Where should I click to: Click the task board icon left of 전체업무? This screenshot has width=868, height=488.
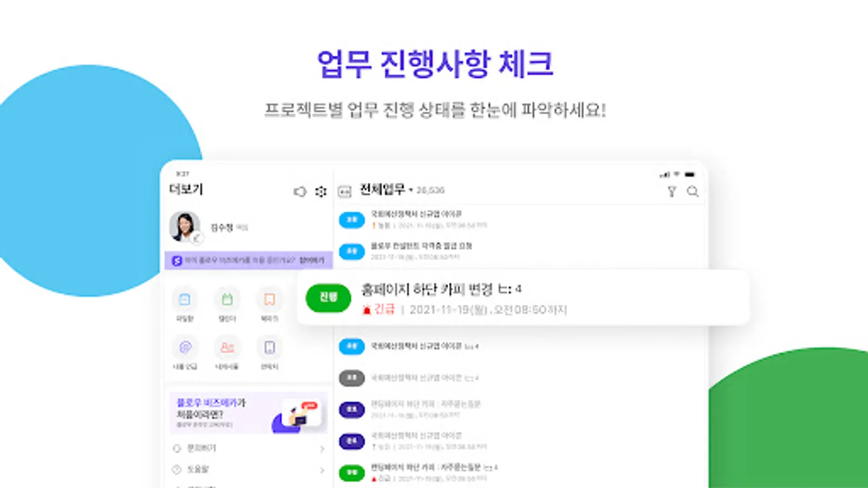pos(345,191)
